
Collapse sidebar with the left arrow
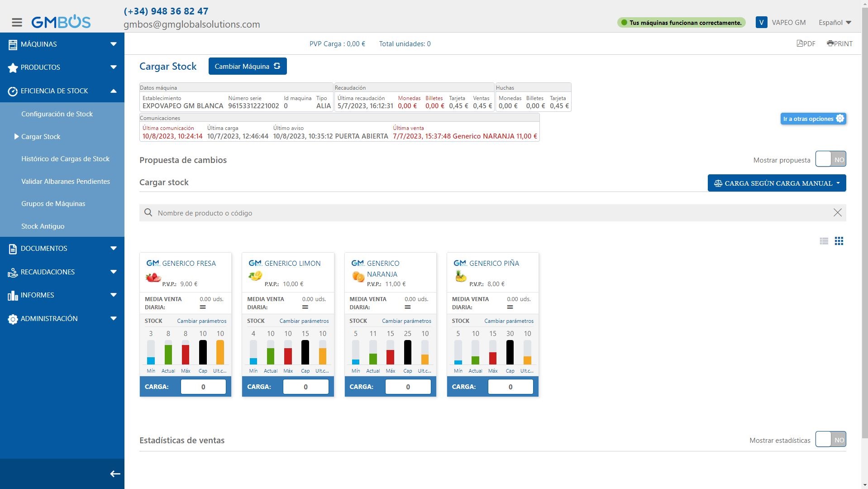tap(115, 474)
